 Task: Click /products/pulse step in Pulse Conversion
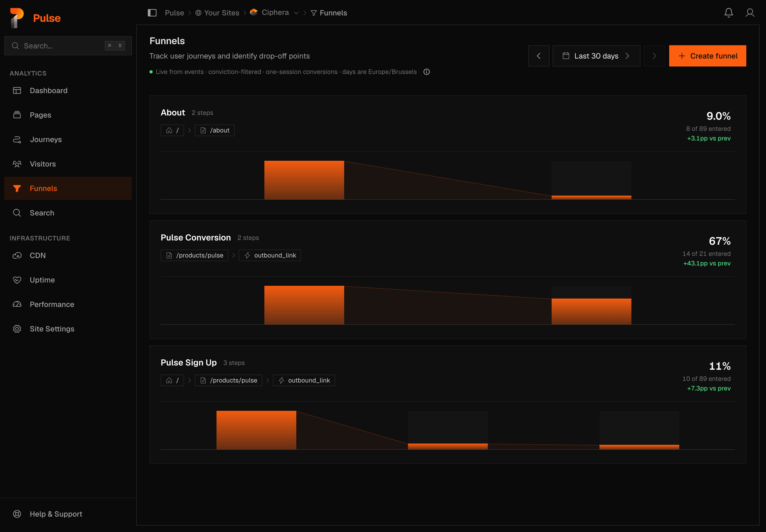click(194, 255)
